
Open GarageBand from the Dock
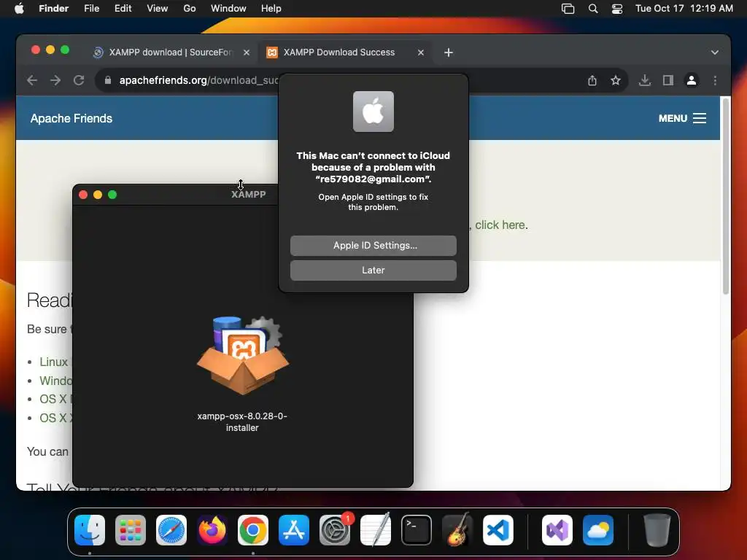(457, 530)
